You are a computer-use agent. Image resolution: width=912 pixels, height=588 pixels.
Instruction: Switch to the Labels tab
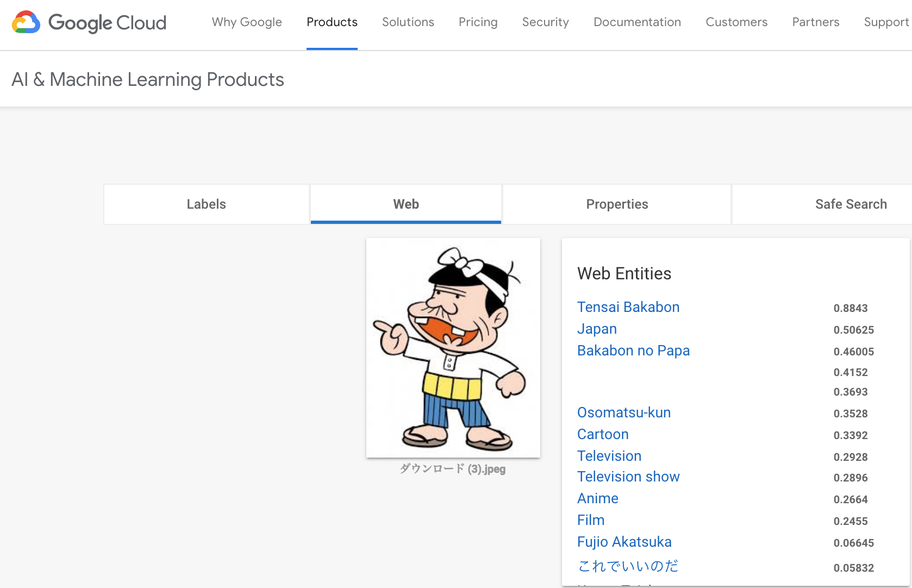tap(207, 204)
